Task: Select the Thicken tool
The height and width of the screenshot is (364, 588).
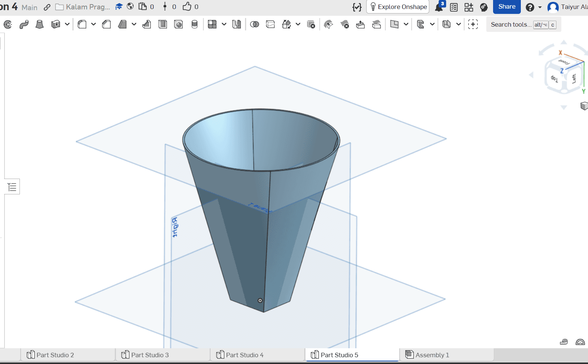Action: coord(56,24)
